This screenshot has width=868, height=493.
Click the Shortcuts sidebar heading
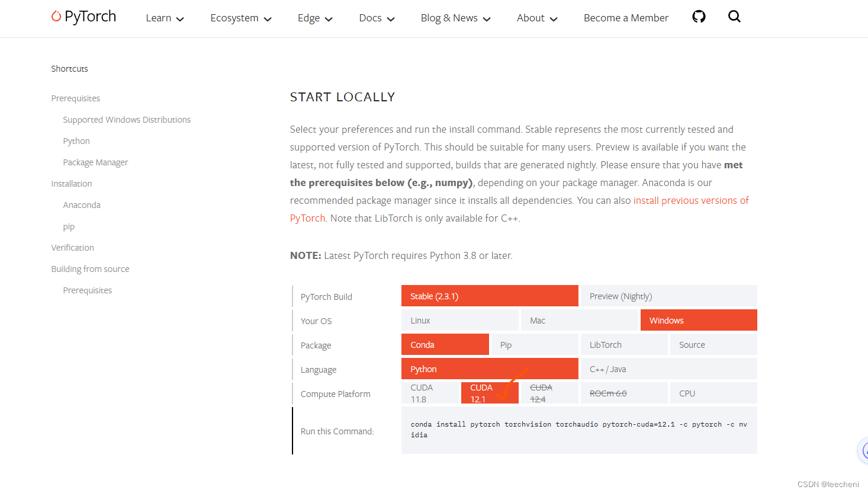pyautogui.click(x=69, y=69)
